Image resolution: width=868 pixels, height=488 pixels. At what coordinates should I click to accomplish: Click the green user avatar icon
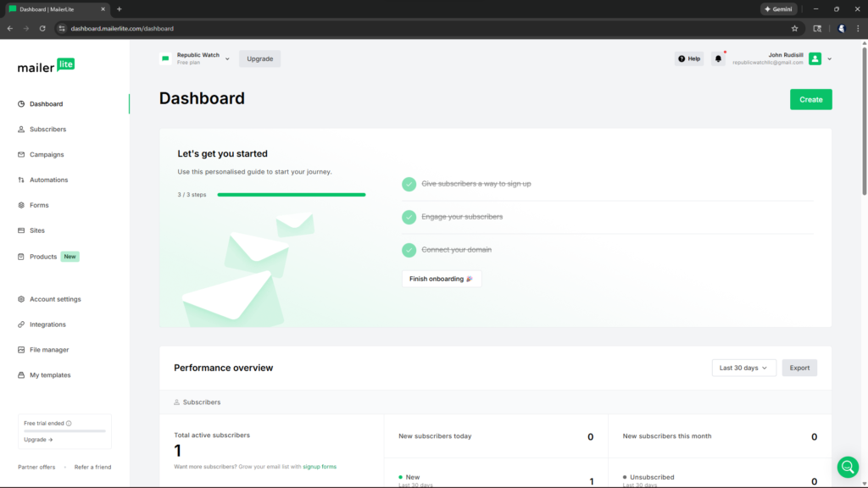[x=815, y=58]
